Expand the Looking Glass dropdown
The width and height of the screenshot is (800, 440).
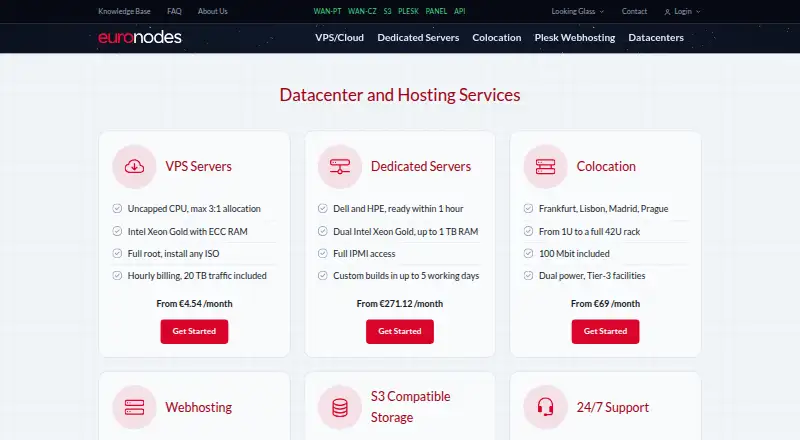click(578, 11)
